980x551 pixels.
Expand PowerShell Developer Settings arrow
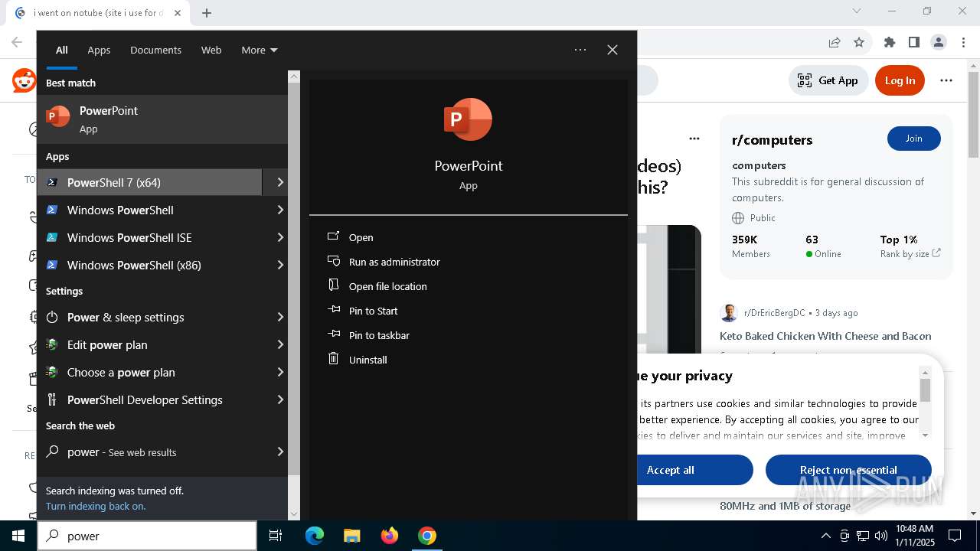click(280, 399)
